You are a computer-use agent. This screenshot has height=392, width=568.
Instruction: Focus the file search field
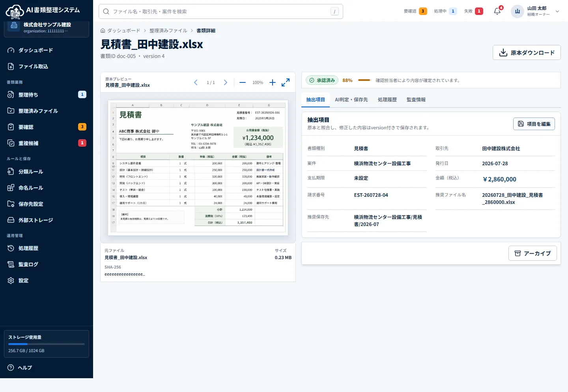point(221,11)
